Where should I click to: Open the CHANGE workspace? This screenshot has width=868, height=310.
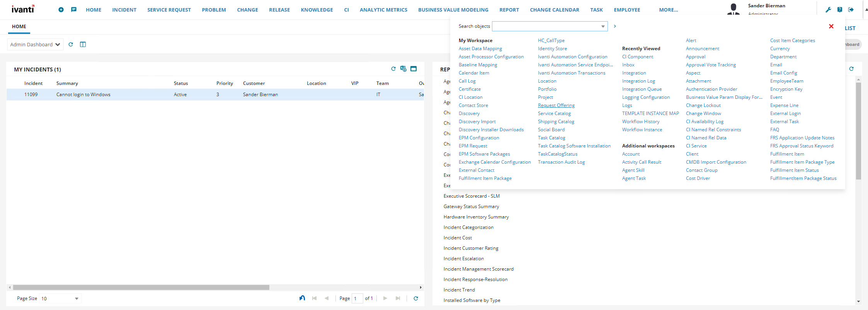[x=247, y=10]
